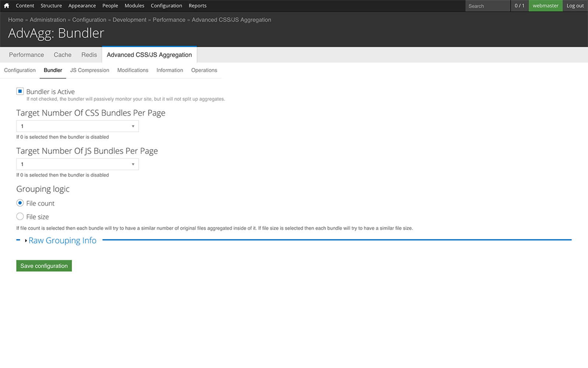Click the 0 / 1 counter in the toolbar
588x368 pixels.
(x=520, y=6)
